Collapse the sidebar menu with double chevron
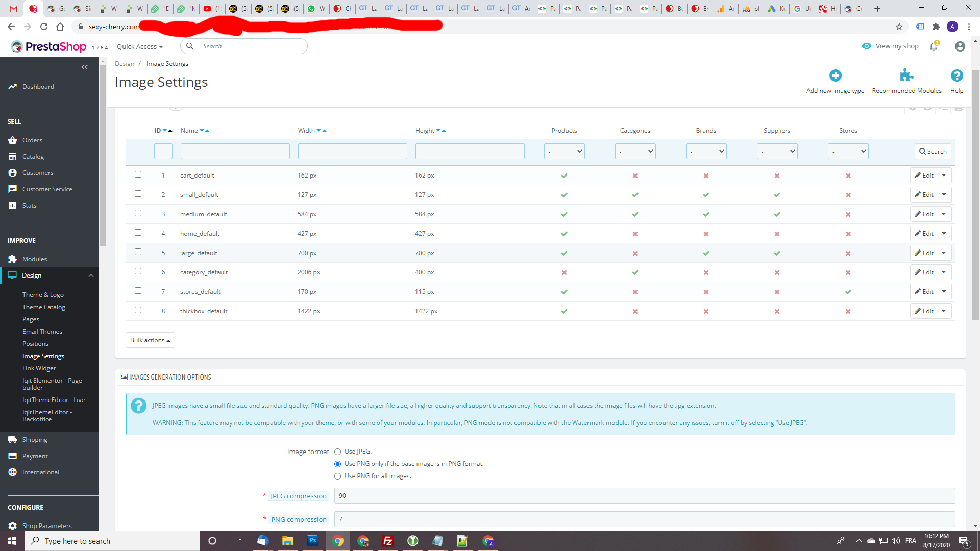Image resolution: width=980 pixels, height=551 pixels. pos(85,67)
